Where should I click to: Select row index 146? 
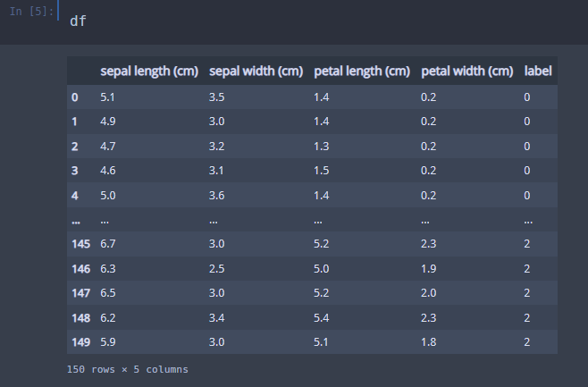point(80,269)
